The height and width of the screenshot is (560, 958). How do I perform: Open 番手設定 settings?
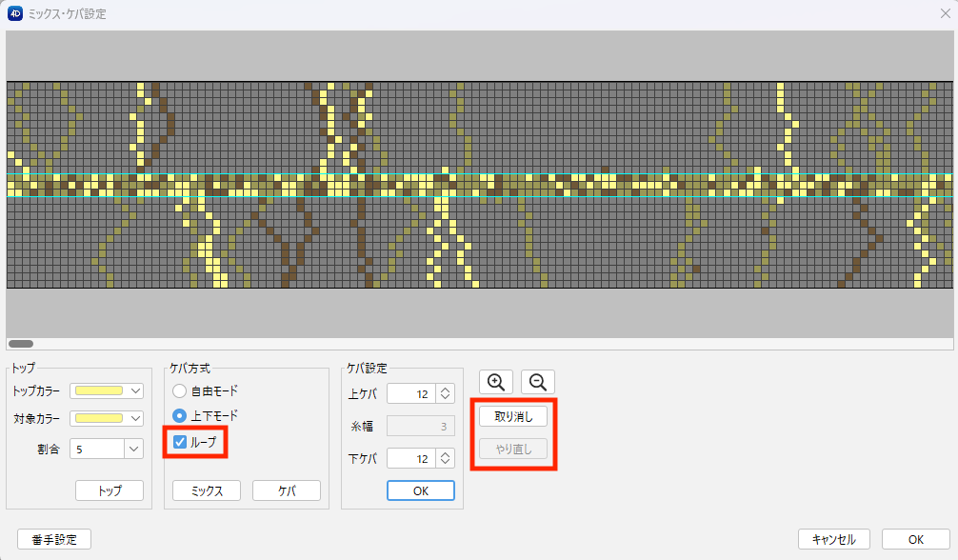tap(54, 539)
